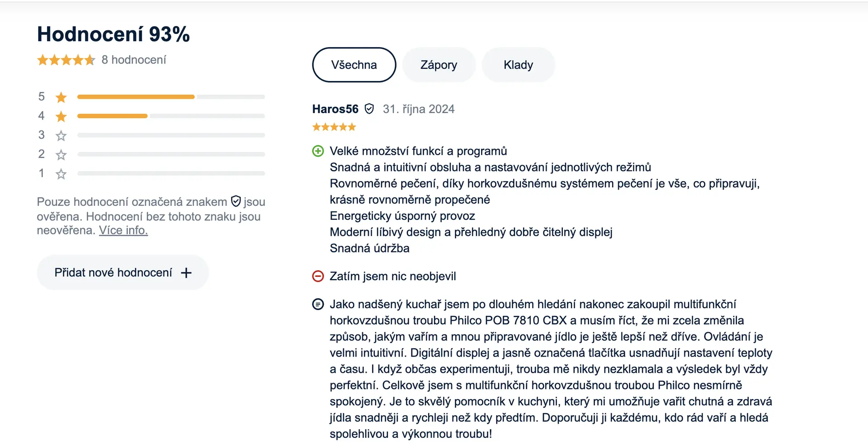Click the red minus cons icon
The width and height of the screenshot is (868, 447).
(318, 276)
